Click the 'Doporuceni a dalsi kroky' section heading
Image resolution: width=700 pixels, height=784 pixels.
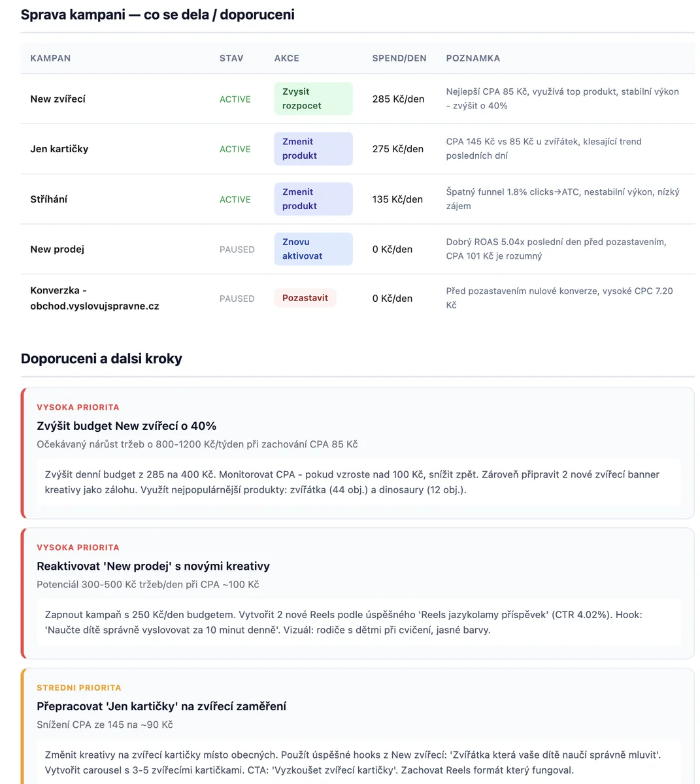pos(101,358)
